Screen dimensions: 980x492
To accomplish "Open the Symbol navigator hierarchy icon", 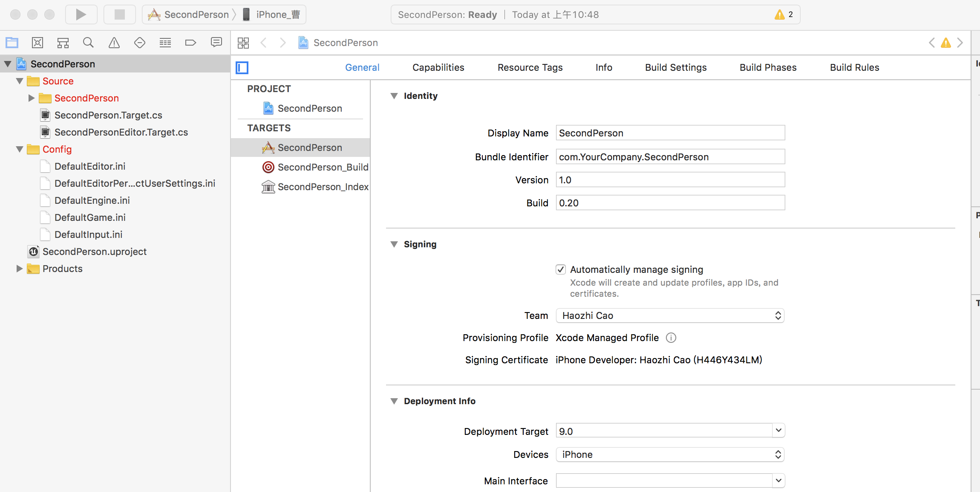I will pos(63,43).
